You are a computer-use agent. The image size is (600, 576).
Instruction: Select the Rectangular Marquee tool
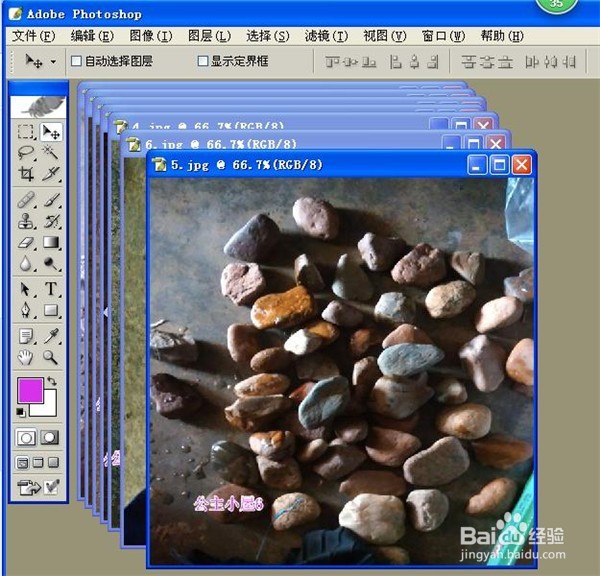tap(26, 131)
